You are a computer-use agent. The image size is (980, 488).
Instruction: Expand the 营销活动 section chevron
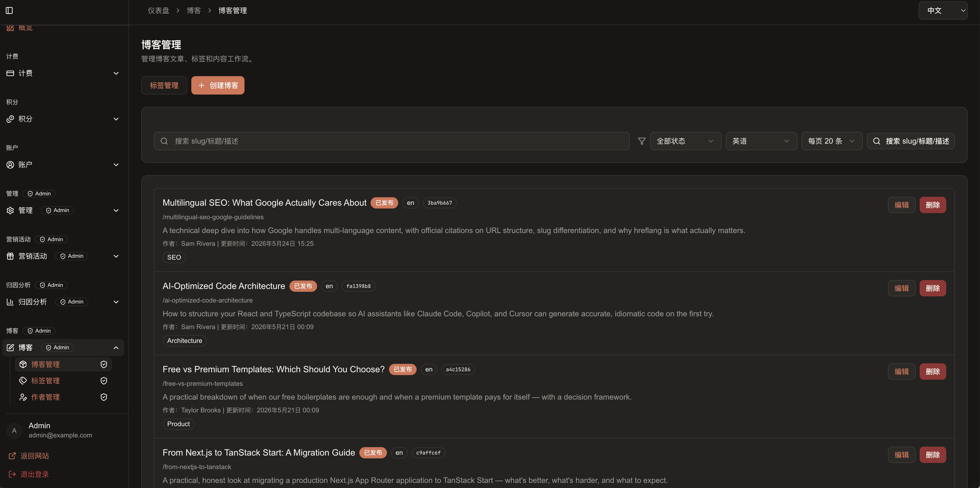coord(116,256)
